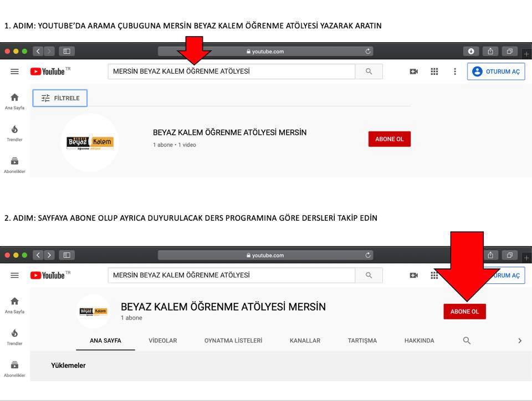
Task: Search within the channel using the tab-bar magnifier
Action: 467,340
